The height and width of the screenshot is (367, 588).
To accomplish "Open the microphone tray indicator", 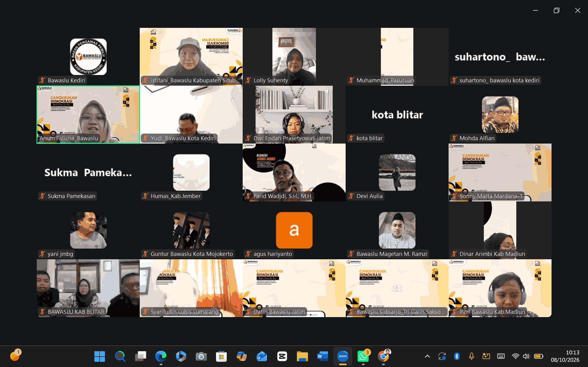I will [471, 356].
